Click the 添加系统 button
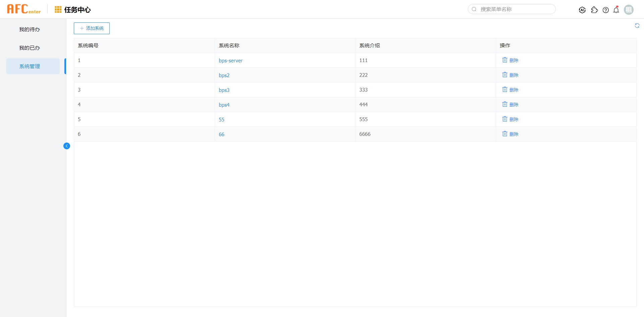 tap(92, 28)
